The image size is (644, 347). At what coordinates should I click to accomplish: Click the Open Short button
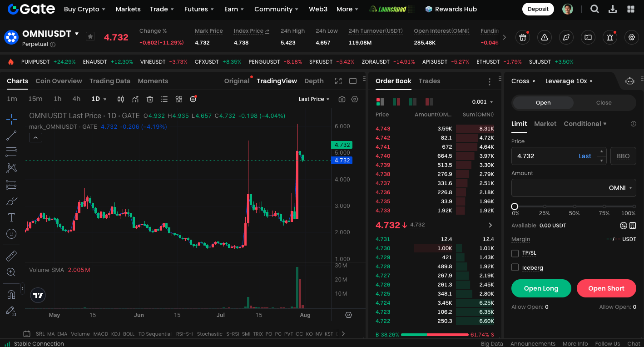pyautogui.click(x=606, y=288)
